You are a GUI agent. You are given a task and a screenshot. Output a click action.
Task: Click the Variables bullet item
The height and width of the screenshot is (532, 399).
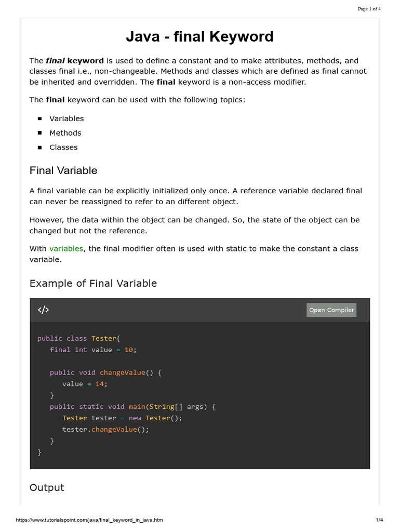tap(66, 118)
